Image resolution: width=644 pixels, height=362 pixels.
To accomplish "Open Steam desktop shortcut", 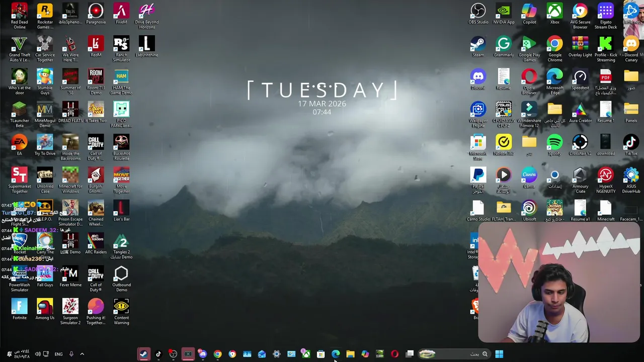I will [478, 47].
